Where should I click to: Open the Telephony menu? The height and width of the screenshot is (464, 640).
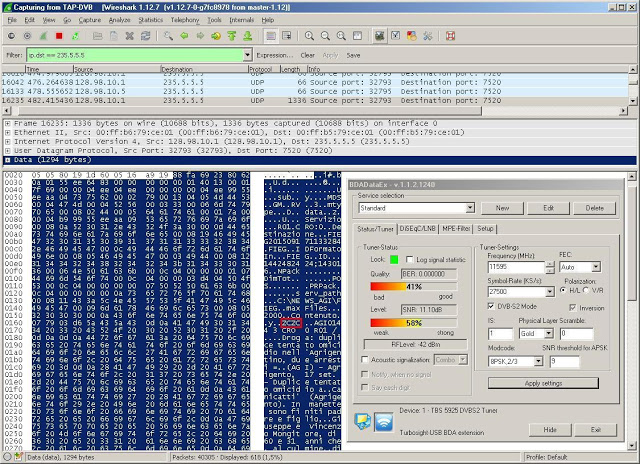click(x=185, y=20)
